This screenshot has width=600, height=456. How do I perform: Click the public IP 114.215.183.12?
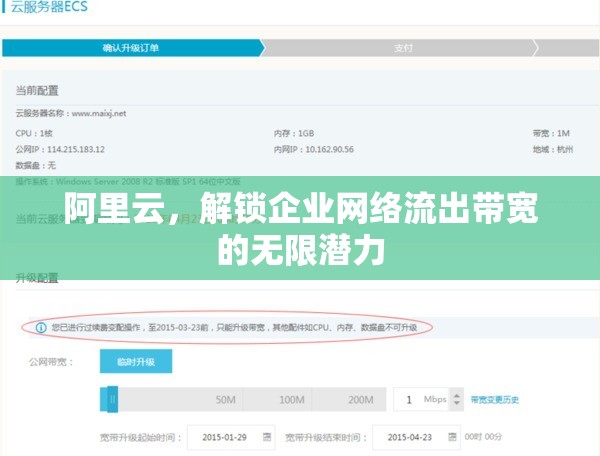coord(76,149)
